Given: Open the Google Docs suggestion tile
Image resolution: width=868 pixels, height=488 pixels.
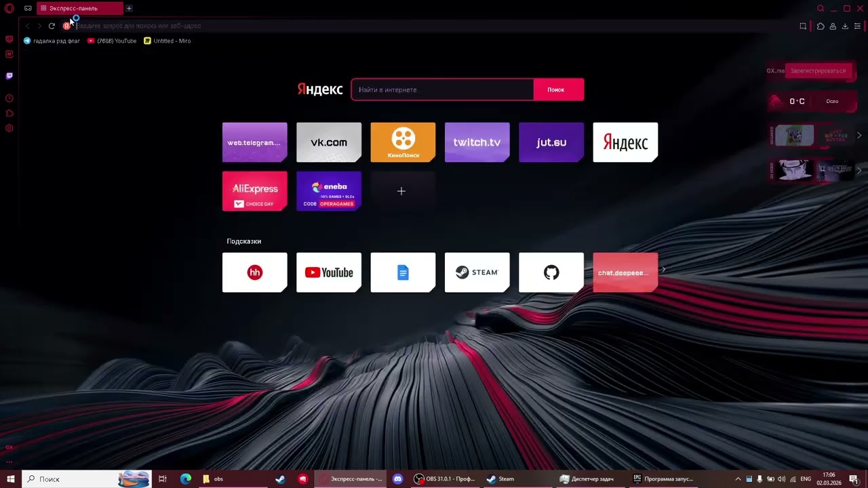Looking at the screenshot, I should (403, 272).
